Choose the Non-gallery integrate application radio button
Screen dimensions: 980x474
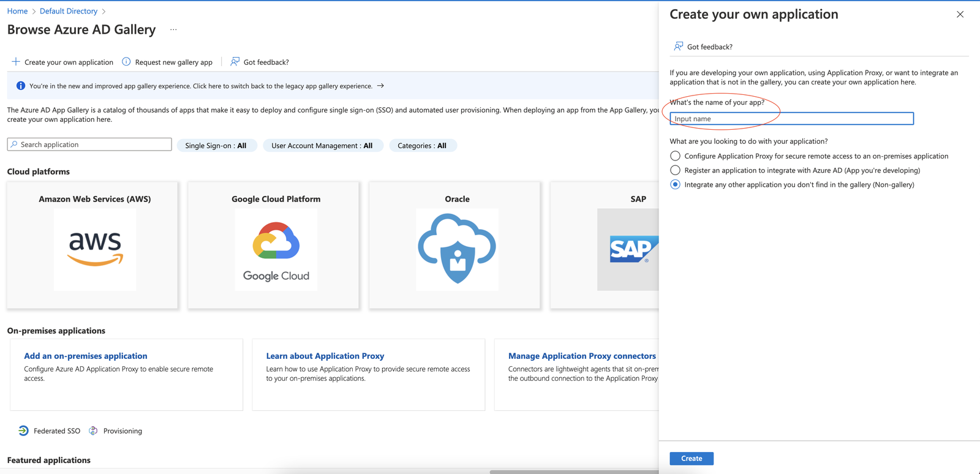click(675, 184)
